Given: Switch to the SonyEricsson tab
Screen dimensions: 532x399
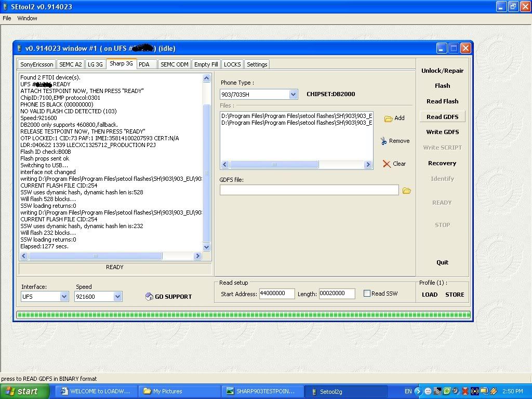Looking at the screenshot, I should tap(37, 64).
